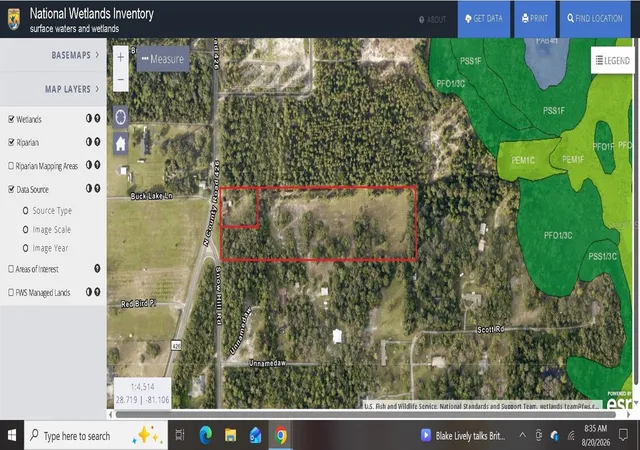Click the Esri powered-by logo

[619, 401]
